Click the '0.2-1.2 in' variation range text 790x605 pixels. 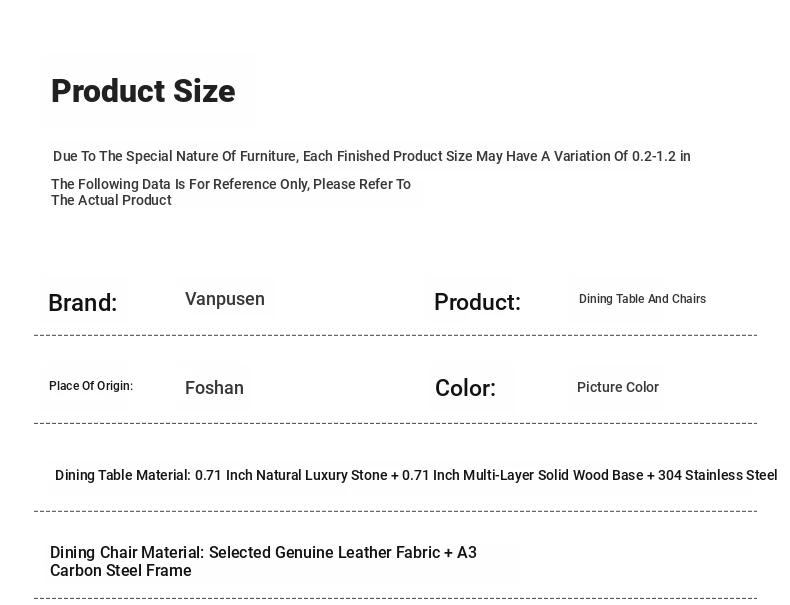(x=661, y=156)
